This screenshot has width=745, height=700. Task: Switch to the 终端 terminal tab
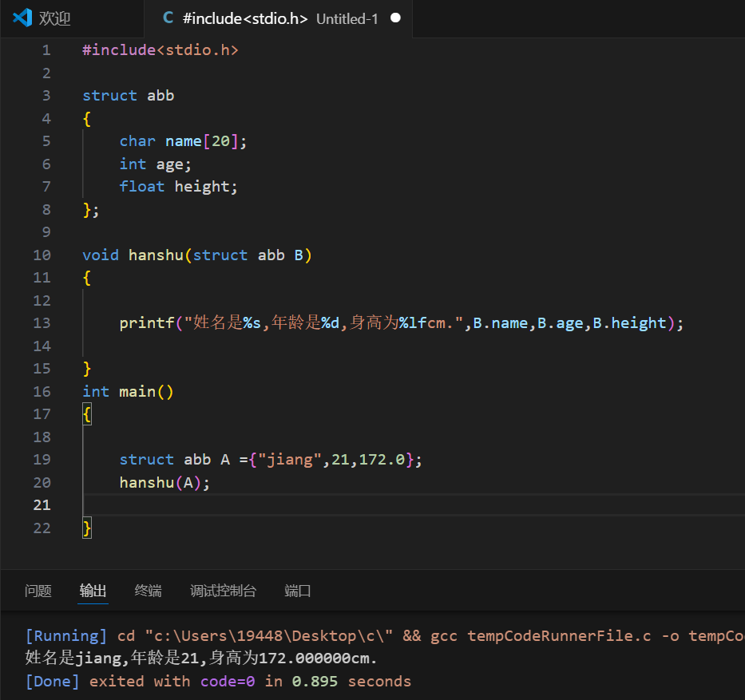click(148, 591)
